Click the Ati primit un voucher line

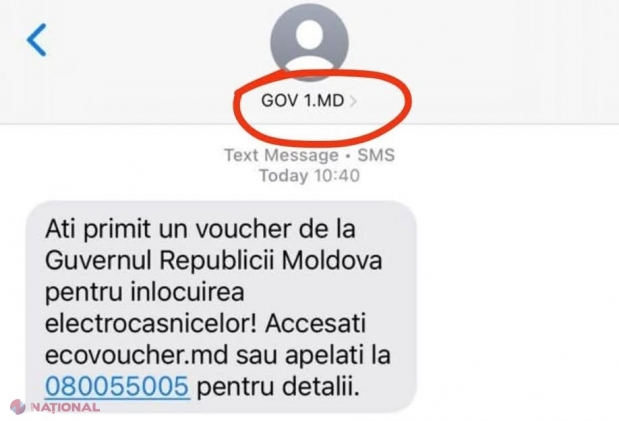[x=200, y=229]
